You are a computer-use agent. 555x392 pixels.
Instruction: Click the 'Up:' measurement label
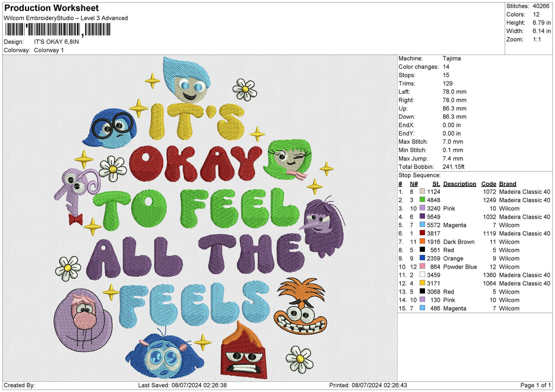(403, 109)
